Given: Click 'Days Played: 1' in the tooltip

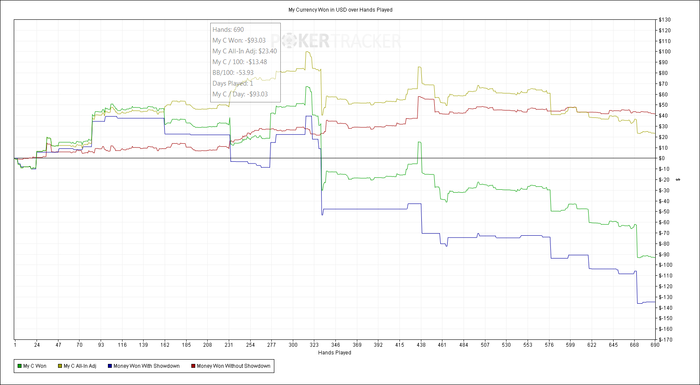Looking at the screenshot, I should point(233,83).
